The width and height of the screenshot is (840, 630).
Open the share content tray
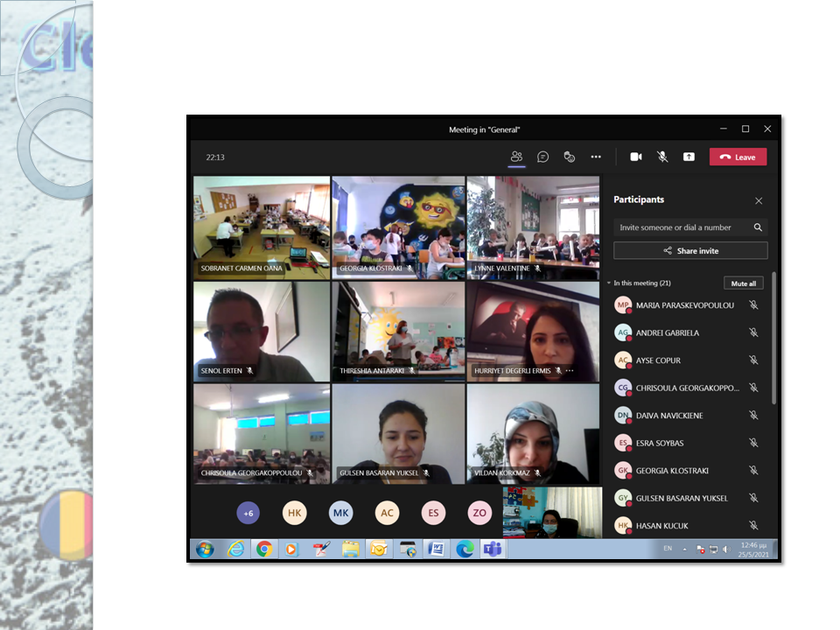(x=689, y=157)
